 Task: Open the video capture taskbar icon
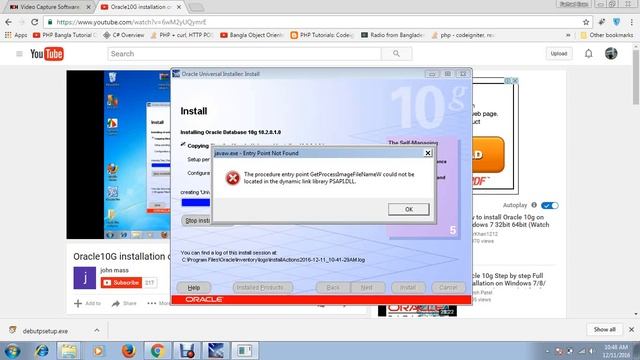[187, 351]
